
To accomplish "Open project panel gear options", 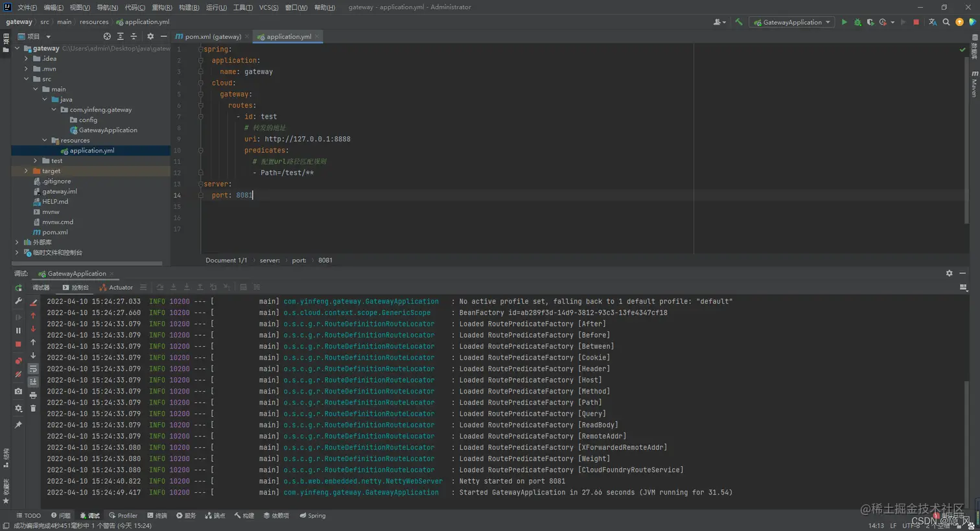I will pos(150,36).
